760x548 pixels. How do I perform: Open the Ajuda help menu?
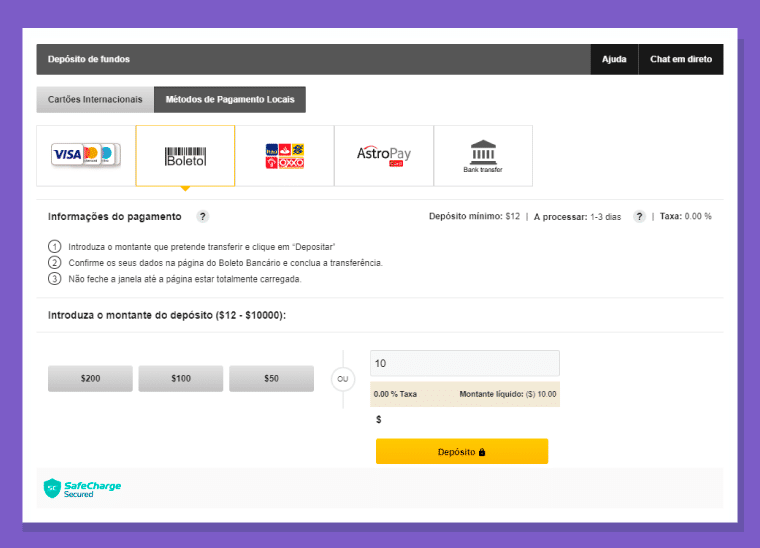point(614,59)
